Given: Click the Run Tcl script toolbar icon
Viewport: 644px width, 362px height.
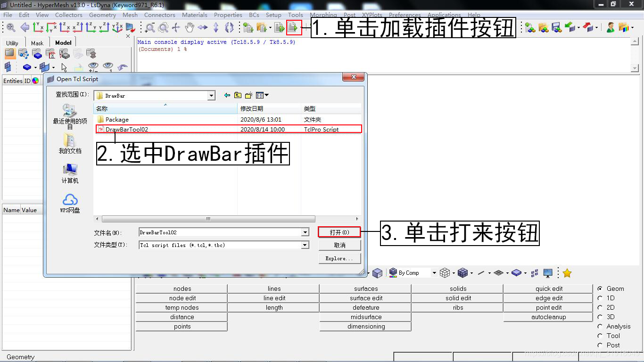Looking at the screenshot, I should [x=294, y=28].
